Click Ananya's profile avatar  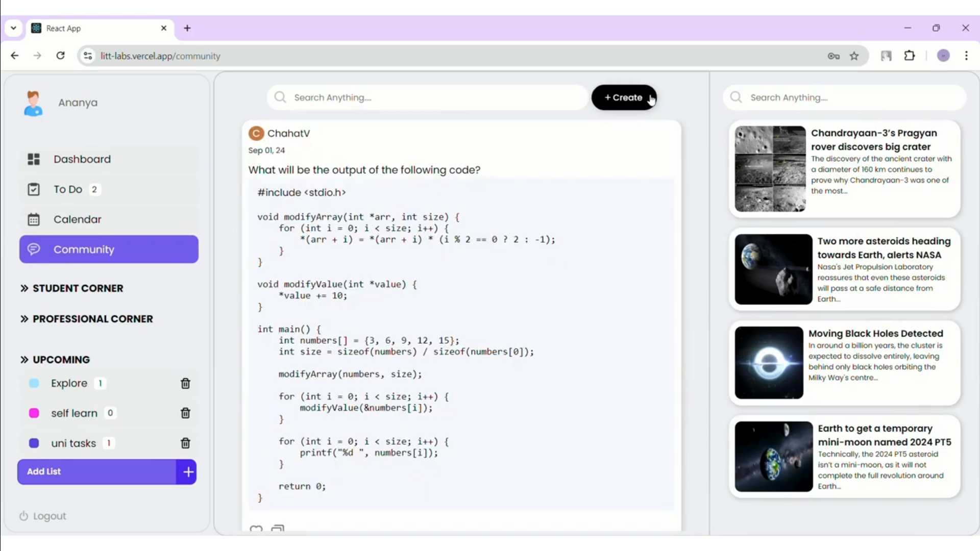pyautogui.click(x=33, y=103)
